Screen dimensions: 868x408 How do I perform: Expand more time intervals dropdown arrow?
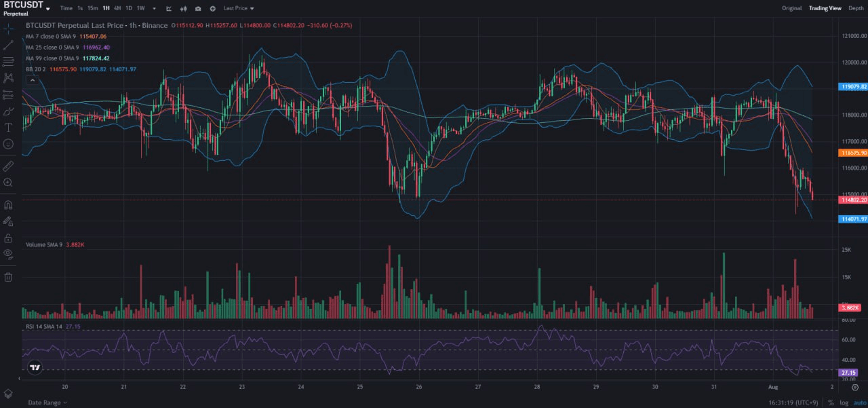(154, 8)
